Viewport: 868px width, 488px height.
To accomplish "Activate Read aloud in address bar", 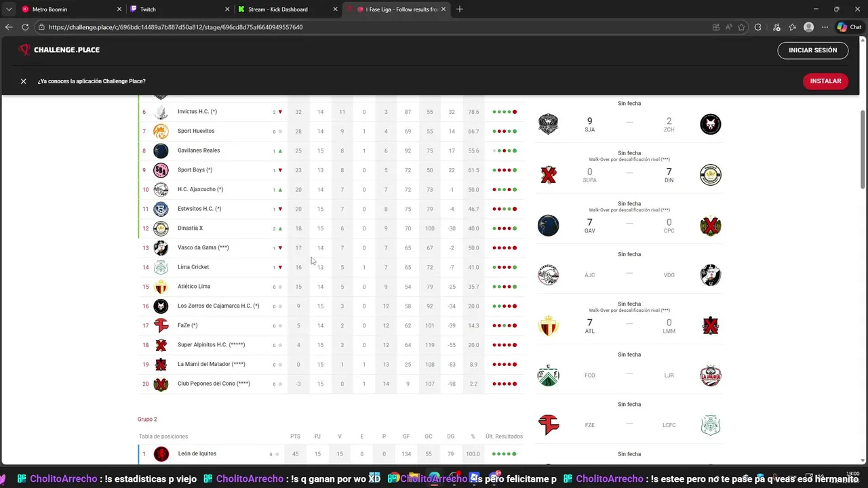I will (729, 27).
